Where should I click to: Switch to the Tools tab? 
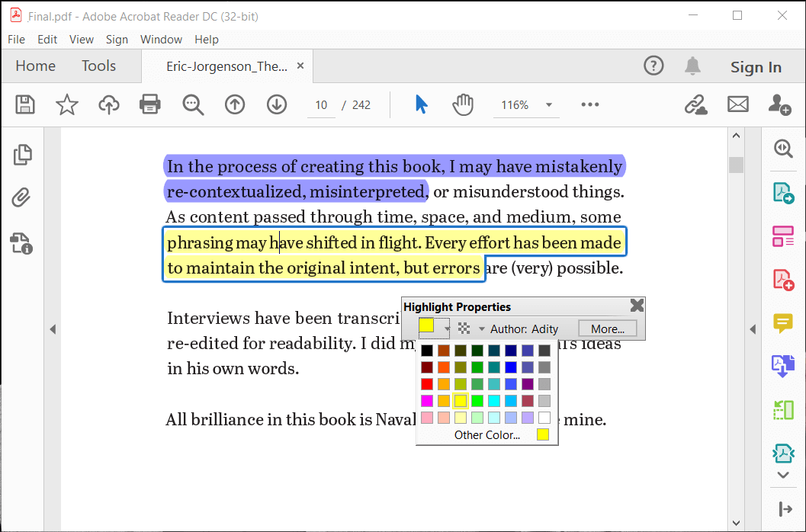(98, 66)
